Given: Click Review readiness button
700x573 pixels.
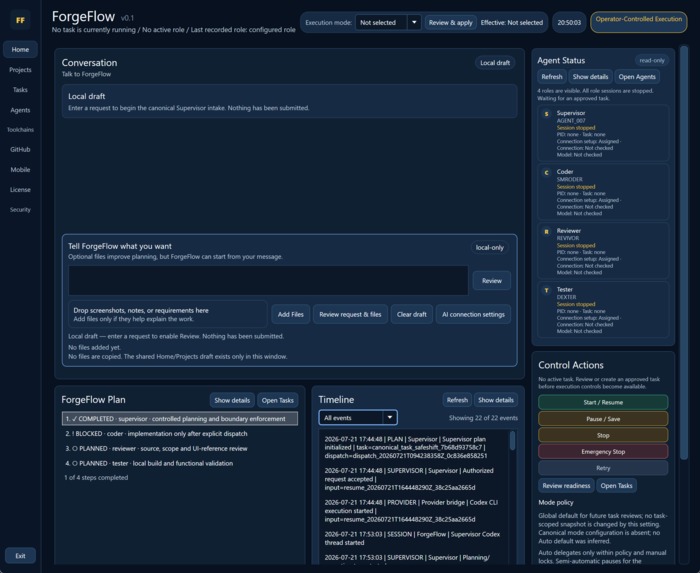Looking at the screenshot, I should point(566,486).
